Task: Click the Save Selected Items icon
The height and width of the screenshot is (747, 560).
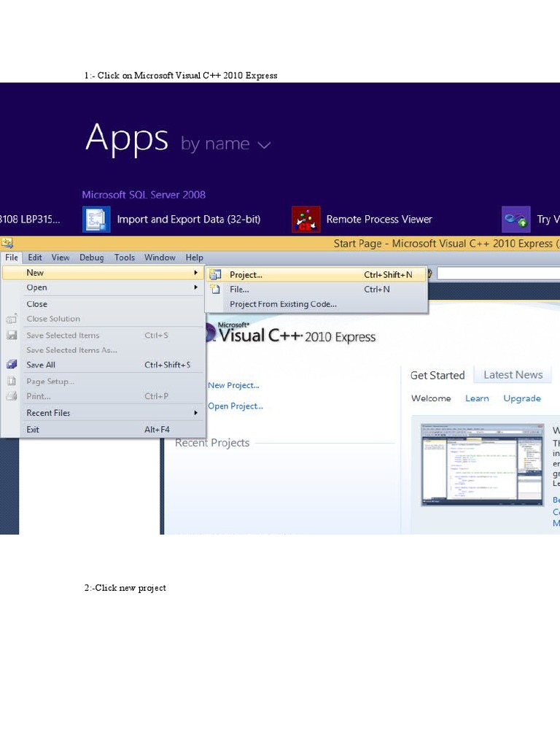Action: coord(12,335)
